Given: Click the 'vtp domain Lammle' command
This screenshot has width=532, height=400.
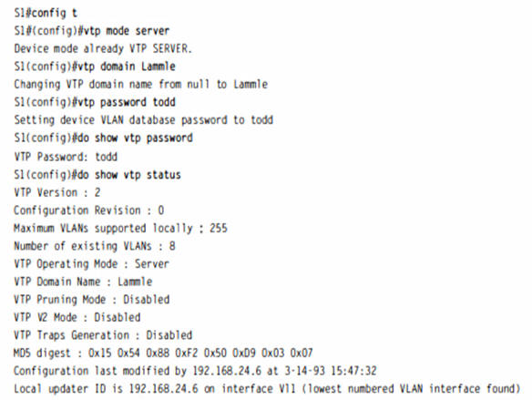Looking at the screenshot, I should pyautogui.click(x=127, y=67).
